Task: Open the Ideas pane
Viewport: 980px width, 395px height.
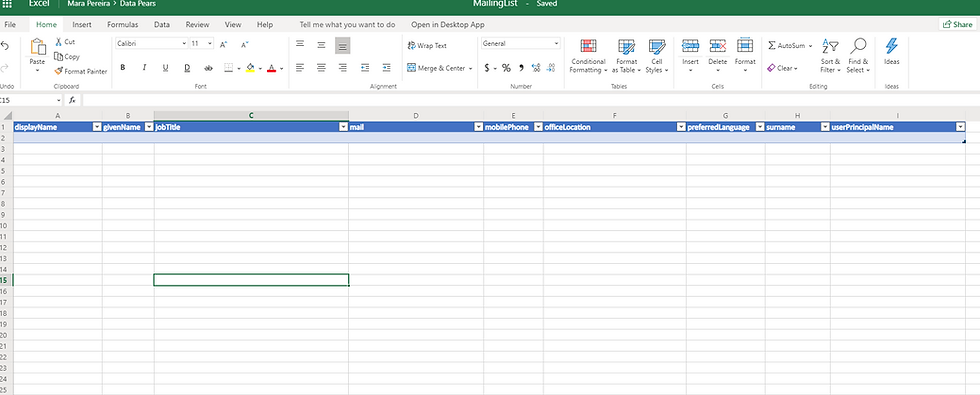Action: tap(892, 52)
